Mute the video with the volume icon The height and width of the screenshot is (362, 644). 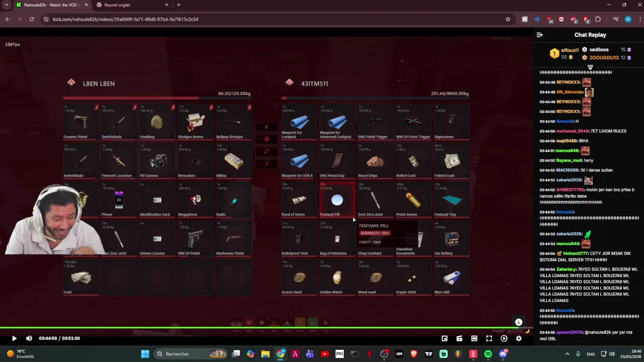(x=29, y=338)
